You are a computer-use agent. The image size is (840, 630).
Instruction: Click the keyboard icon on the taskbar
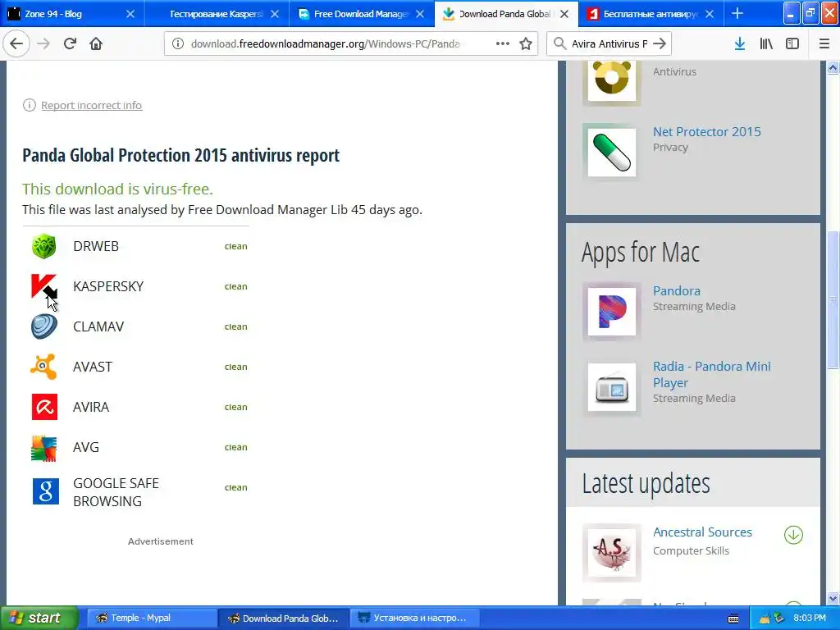pyautogui.click(x=733, y=619)
